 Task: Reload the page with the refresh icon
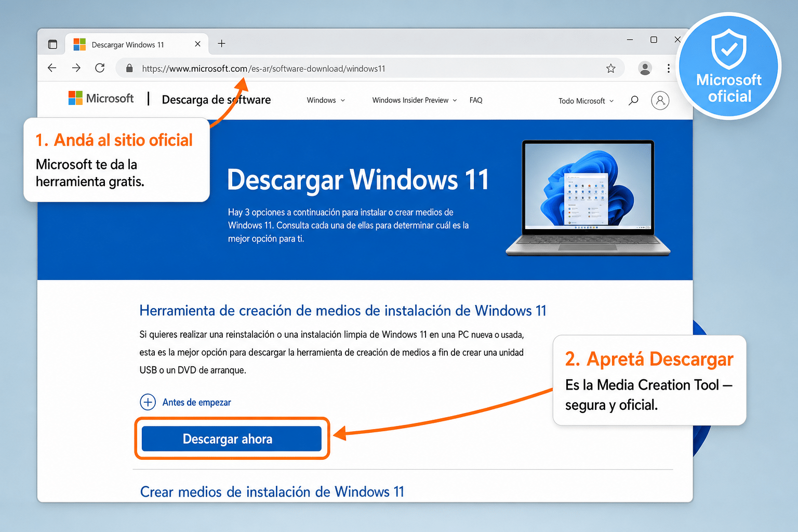pyautogui.click(x=100, y=68)
